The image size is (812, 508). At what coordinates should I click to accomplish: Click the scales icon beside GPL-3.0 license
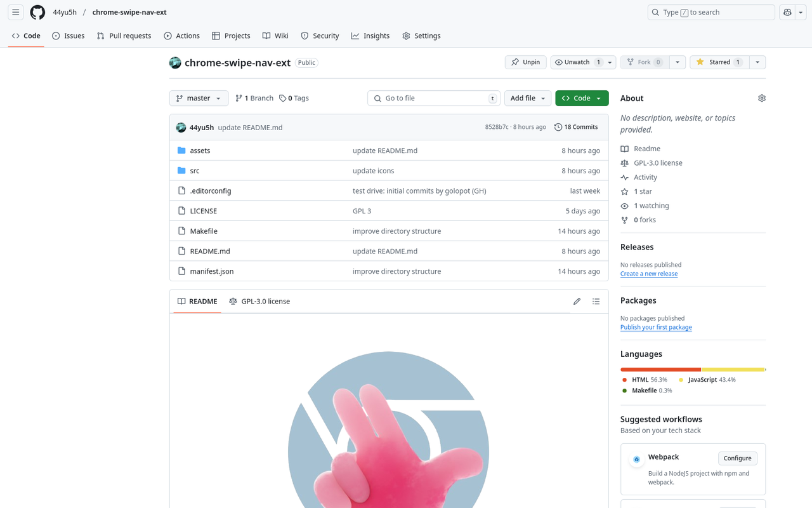coord(625,163)
